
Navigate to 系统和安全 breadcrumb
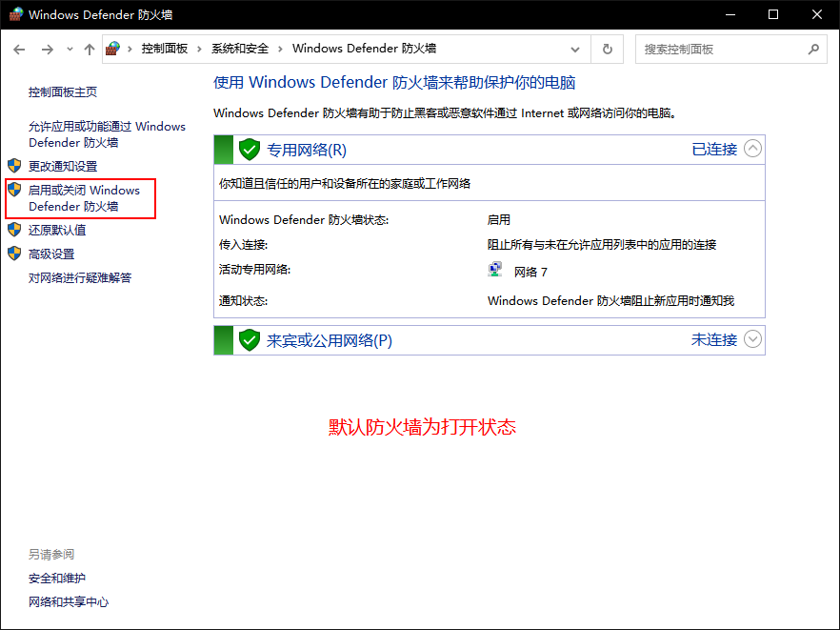[240, 49]
